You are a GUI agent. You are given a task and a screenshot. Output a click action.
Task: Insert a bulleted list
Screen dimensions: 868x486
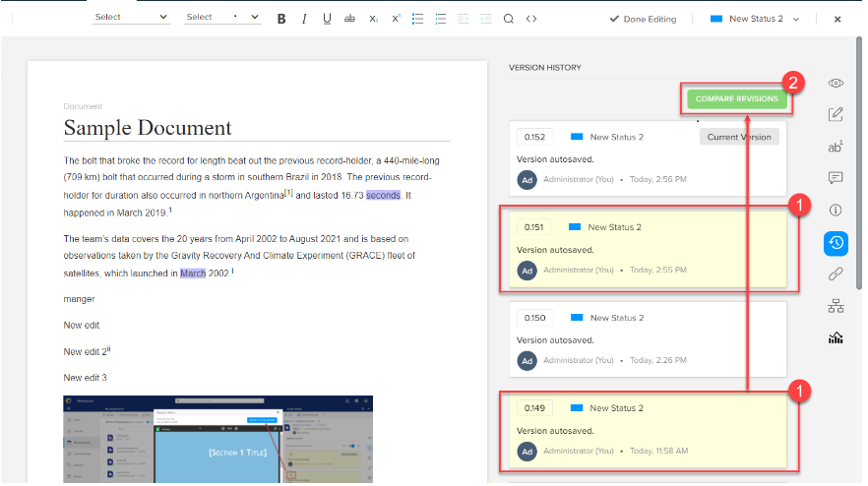pos(418,19)
